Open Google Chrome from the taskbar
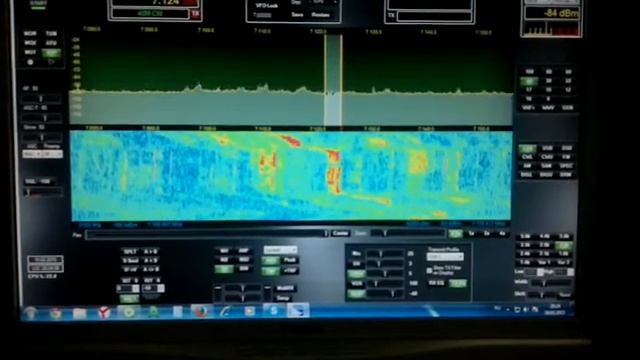Screen dimensions: 640x360 (56, 313)
